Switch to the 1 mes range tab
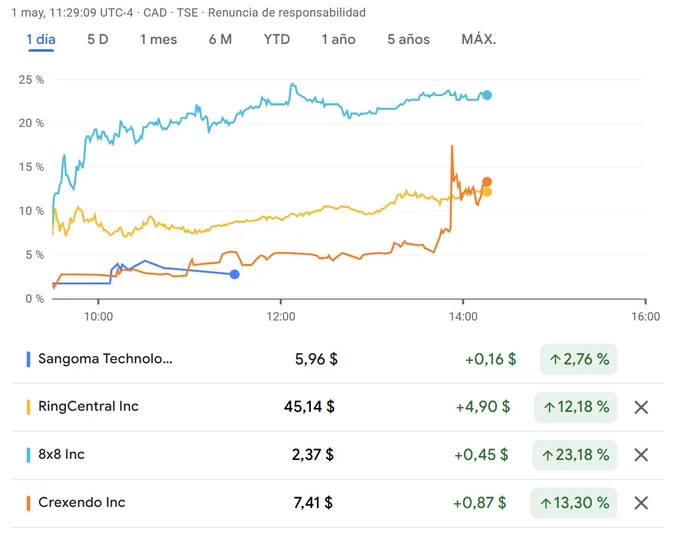This screenshot has width=680, height=533. (158, 39)
